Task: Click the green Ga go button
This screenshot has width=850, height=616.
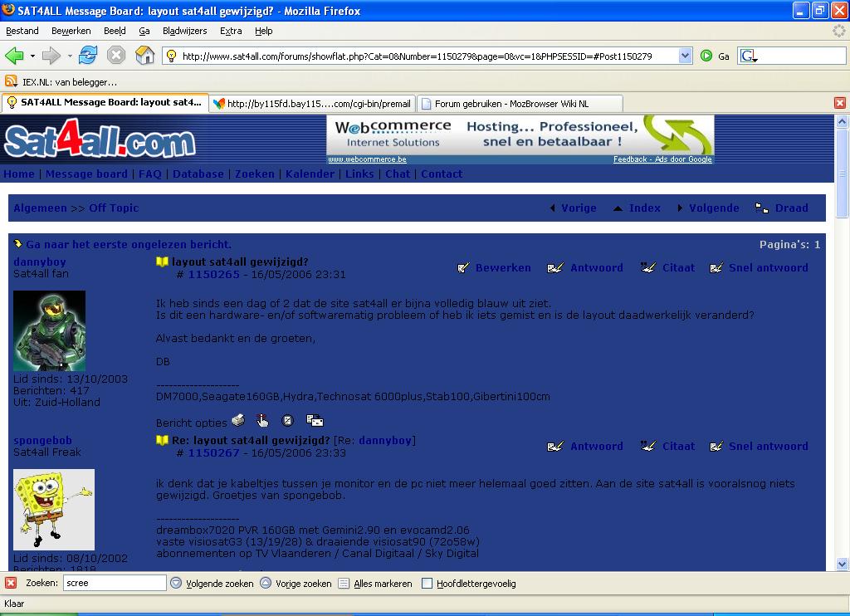Action: coord(706,56)
